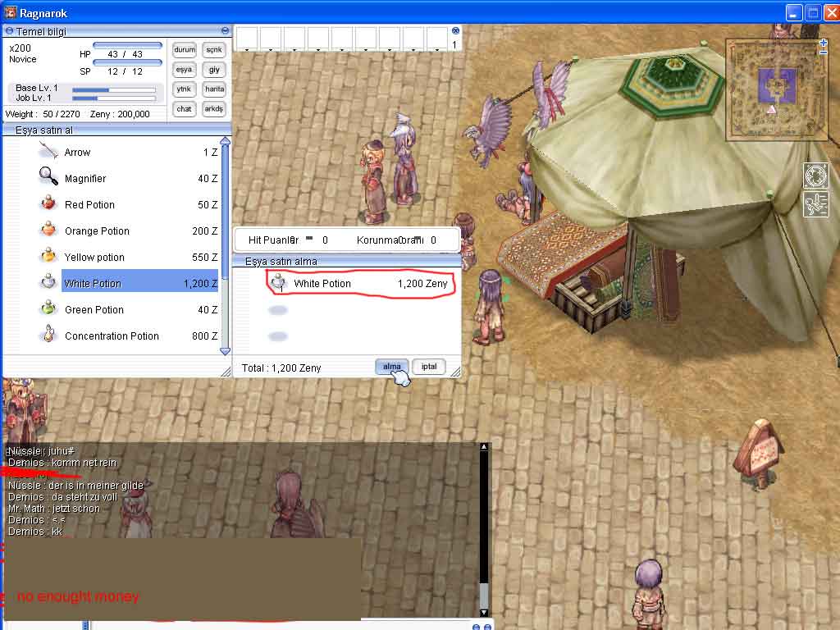
Task: Open the sçnk options button
Action: (x=214, y=50)
